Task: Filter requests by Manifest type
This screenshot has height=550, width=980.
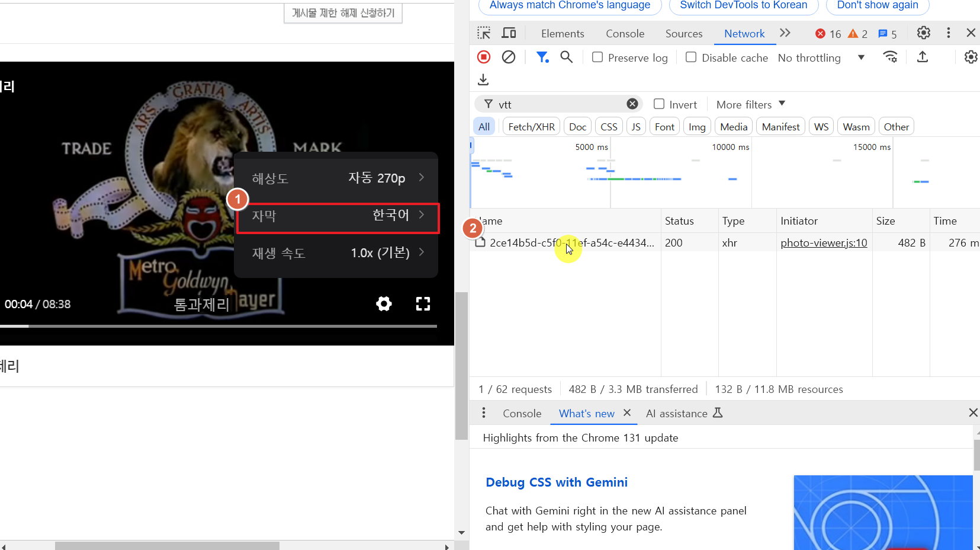Action: click(780, 126)
